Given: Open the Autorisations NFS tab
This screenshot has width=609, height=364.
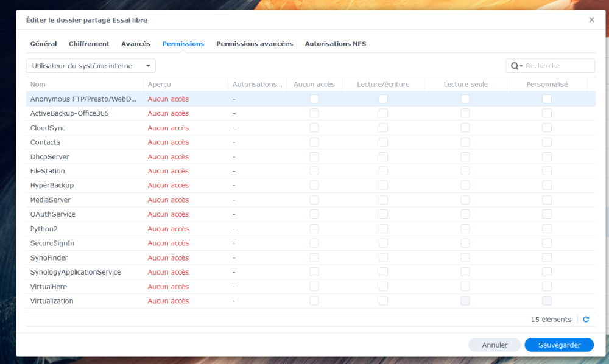Looking at the screenshot, I should [335, 44].
